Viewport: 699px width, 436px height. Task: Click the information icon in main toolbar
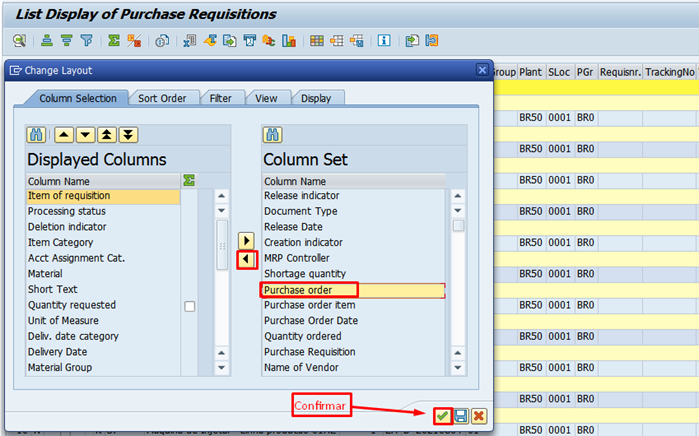pos(384,41)
